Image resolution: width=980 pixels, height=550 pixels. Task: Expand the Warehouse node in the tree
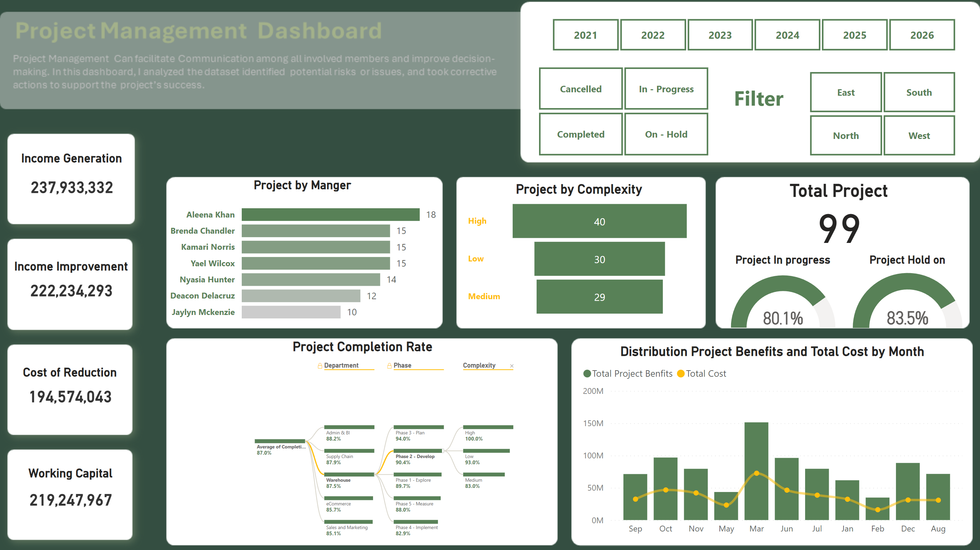click(349, 475)
